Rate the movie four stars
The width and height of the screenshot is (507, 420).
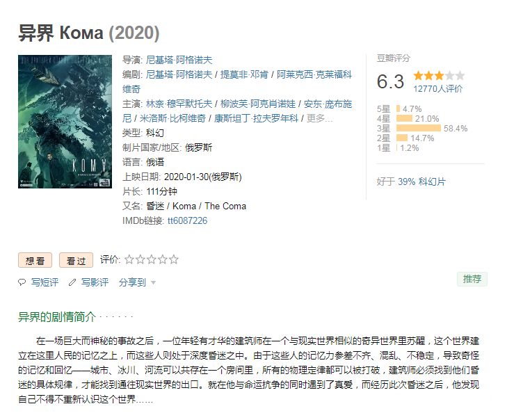[x=162, y=259]
